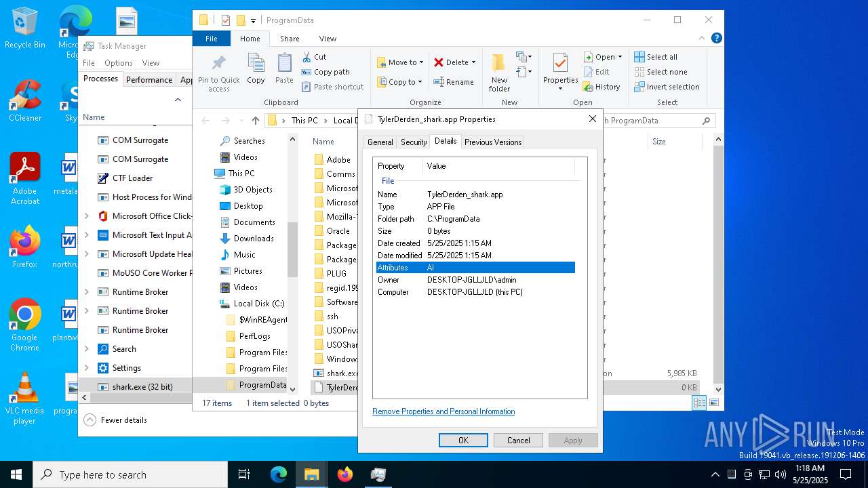The height and width of the screenshot is (488, 868).
Task: Open the Open dropdown in ribbon
Action: [x=603, y=57]
